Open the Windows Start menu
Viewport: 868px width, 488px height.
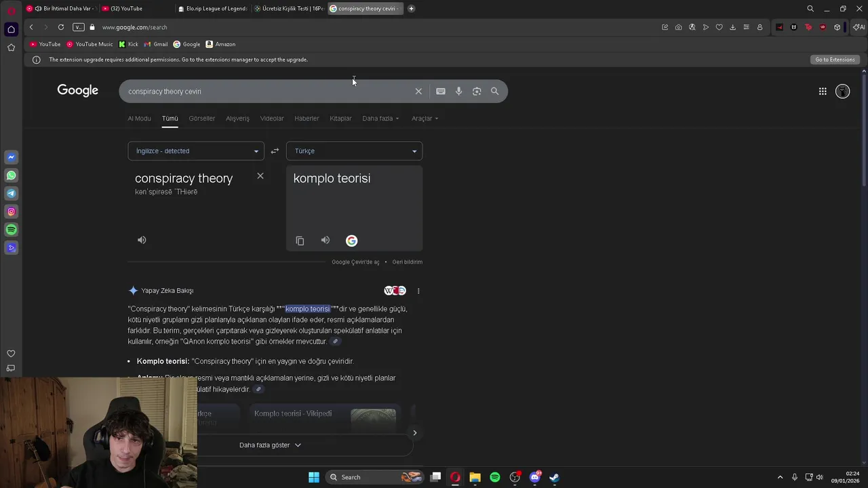[x=314, y=477]
